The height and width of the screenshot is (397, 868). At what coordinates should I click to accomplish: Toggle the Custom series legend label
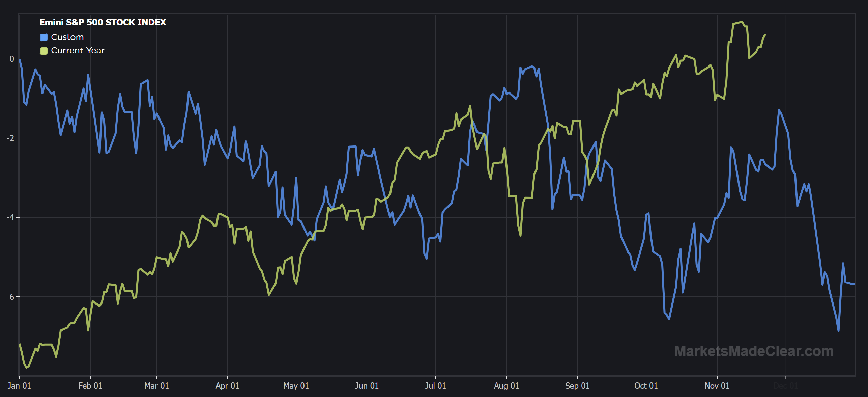click(x=67, y=37)
